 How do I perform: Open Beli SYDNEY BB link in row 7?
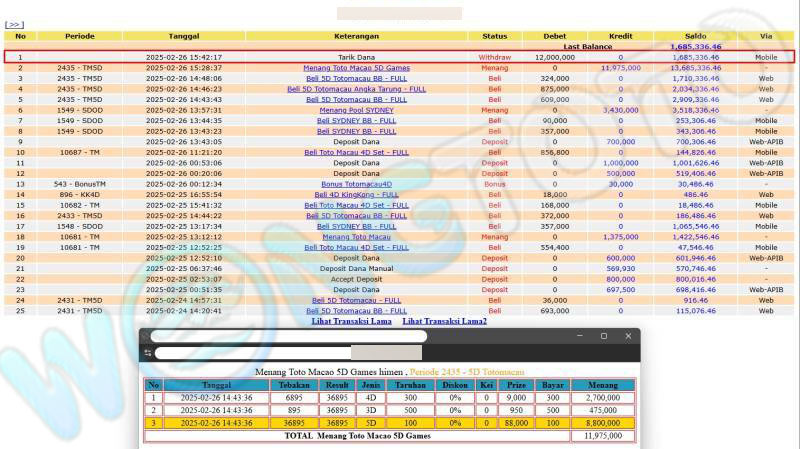click(356, 120)
